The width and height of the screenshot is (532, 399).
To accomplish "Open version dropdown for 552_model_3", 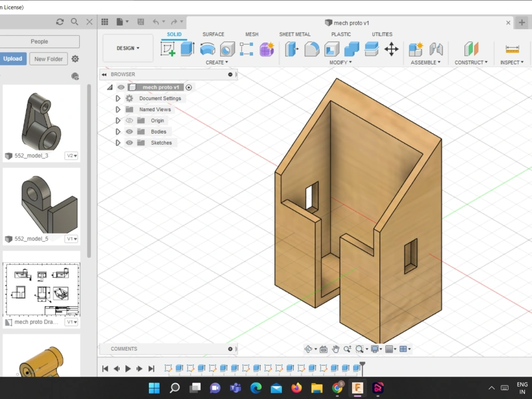I will (71, 156).
